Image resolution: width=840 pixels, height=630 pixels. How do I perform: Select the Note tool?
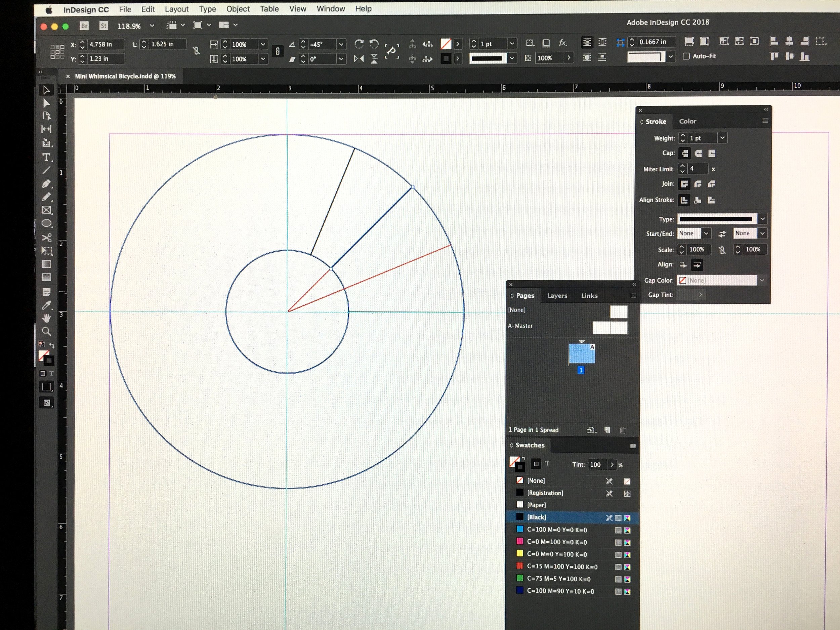pos(46,292)
